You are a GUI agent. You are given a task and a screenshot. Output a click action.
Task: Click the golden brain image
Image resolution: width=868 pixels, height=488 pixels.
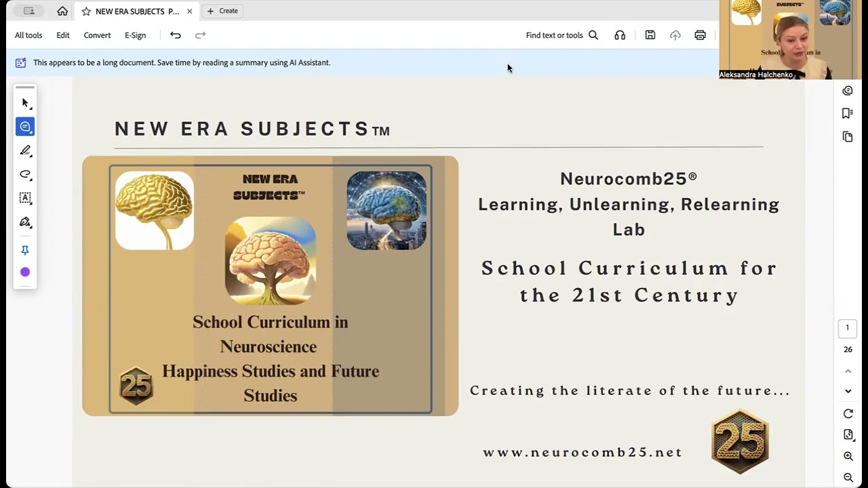(155, 211)
